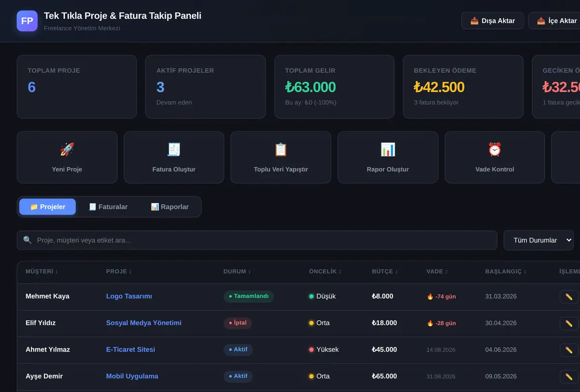
Task: Click the Aktif badge for E-Ticaret Sitesi
Action: (x=238, y=349)
